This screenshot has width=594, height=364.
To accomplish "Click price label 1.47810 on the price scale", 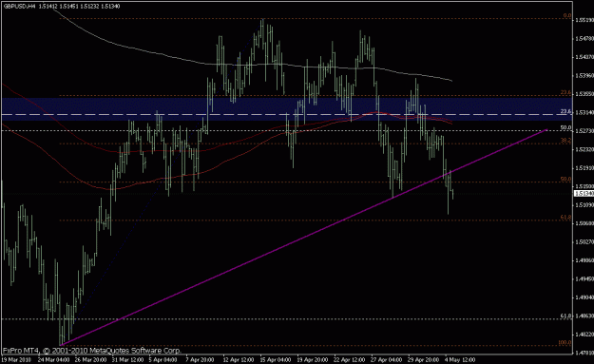I will click(x=584, y=353).
